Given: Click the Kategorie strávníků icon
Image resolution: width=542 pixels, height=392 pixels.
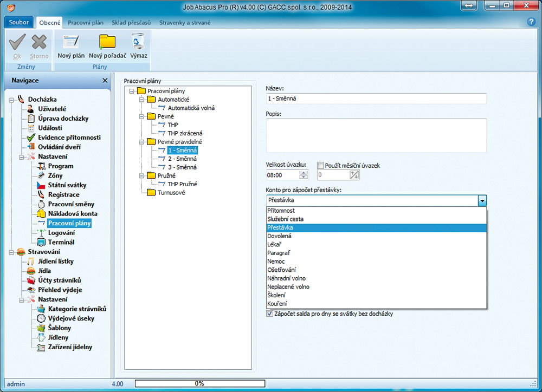Looking at the screenshot, I should 41,309.
